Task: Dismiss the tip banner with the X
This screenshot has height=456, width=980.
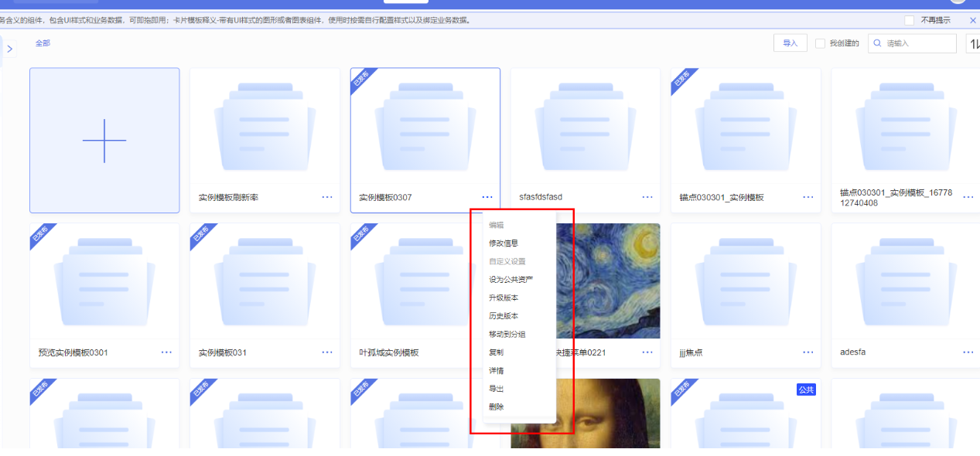Action: [x=973, y=20]
